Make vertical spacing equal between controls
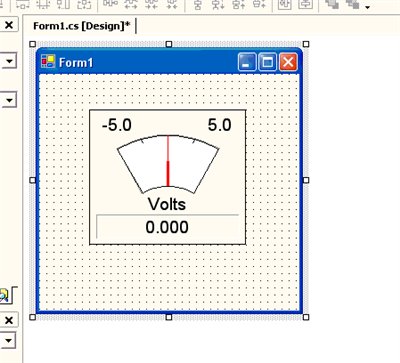The height and width of the screenshot is (363, 400). 198,5
